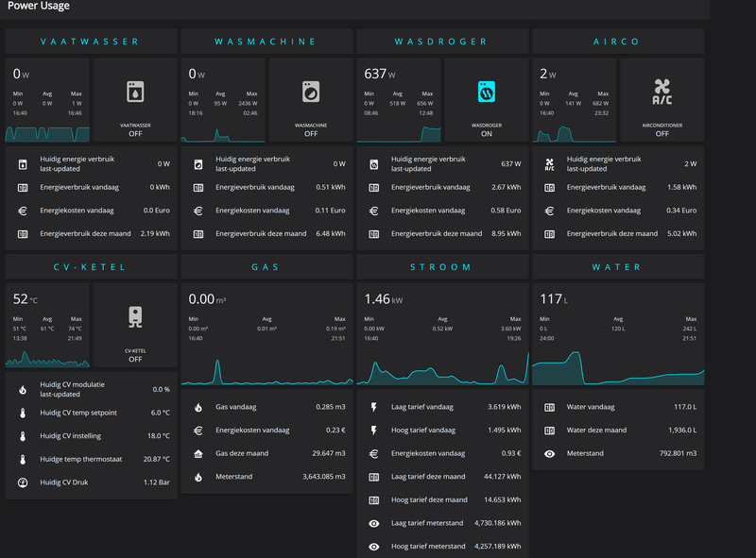Click the STROOM section header
This screenshot has width=756, height=558.
tap(442, 267)
